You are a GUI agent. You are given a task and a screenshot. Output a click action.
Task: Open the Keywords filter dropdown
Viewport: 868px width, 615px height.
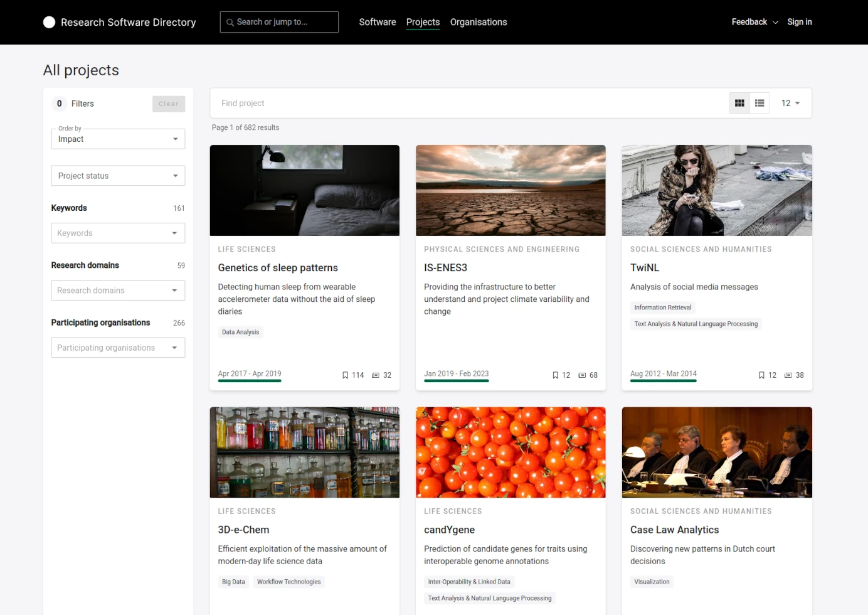(x=118, y=233)
